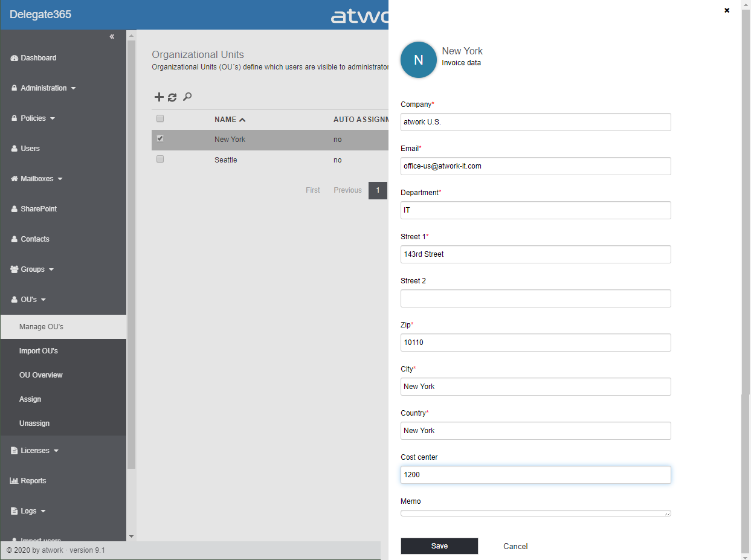Click the chart icon beside Reports
Viewport: 751px width, 560px height.
click(15, 481)
